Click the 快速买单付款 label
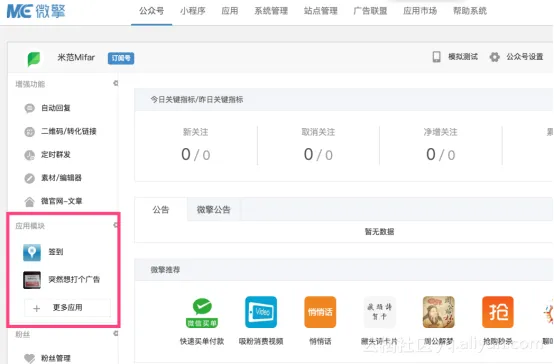The image size is (554, 364). [202, 341]
